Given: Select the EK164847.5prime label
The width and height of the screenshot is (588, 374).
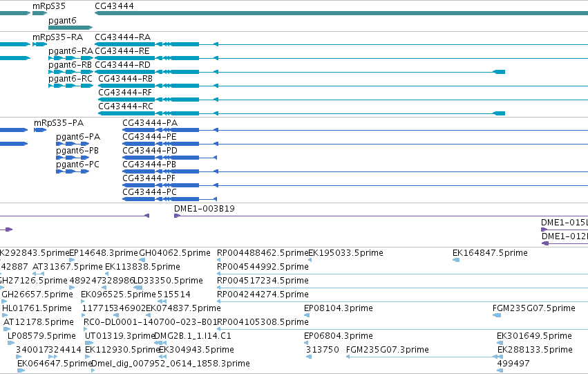Looking at the screenshot, I should (490, 253).
